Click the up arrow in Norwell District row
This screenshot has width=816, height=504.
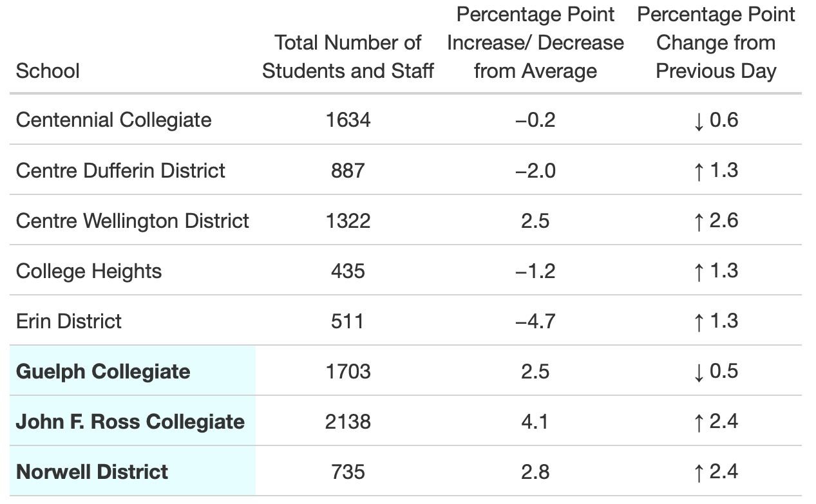tap(699, 472)
